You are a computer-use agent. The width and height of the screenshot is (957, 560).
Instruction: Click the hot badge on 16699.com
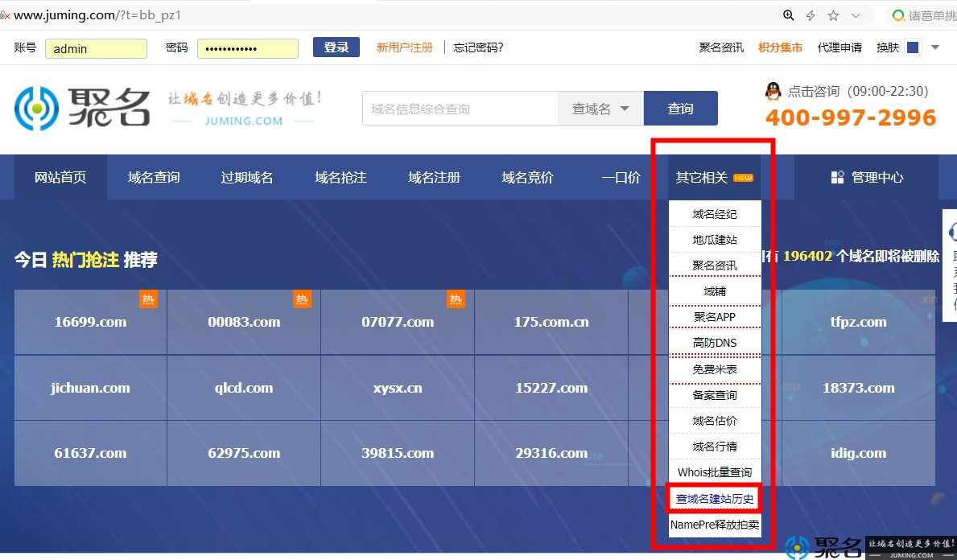click(x=148, y=299)
